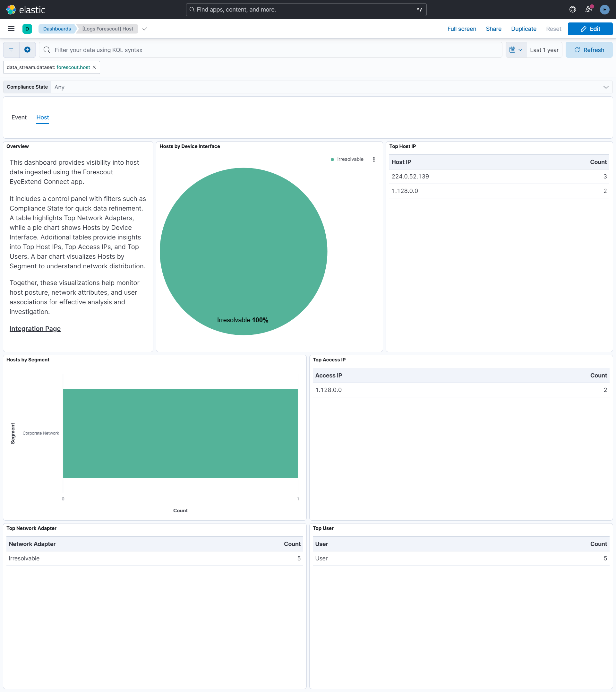Open notifications from the bell icon
The height and width of the screenshot is (692, 616).
tap(588, 10)
